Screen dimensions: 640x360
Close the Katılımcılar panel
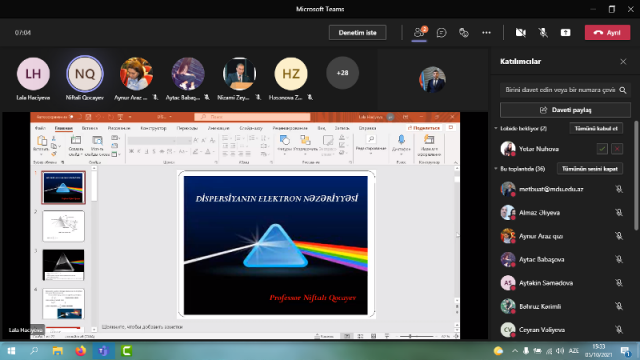pos(623,62)
